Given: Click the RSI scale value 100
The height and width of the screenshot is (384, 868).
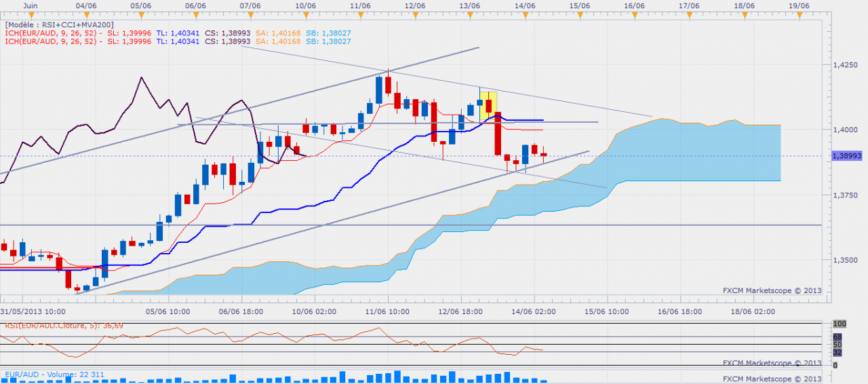Looking at the screenshot, I should coord(840,325).
